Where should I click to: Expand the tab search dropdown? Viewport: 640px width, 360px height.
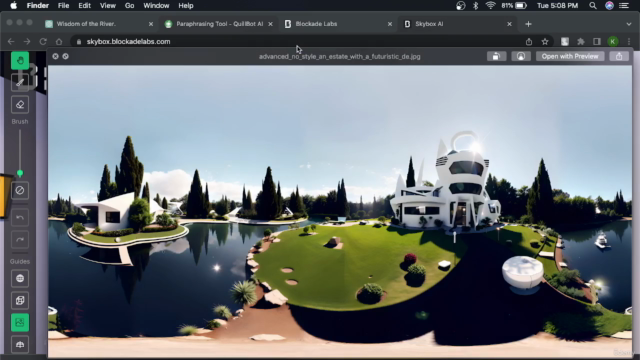[629, 24]
